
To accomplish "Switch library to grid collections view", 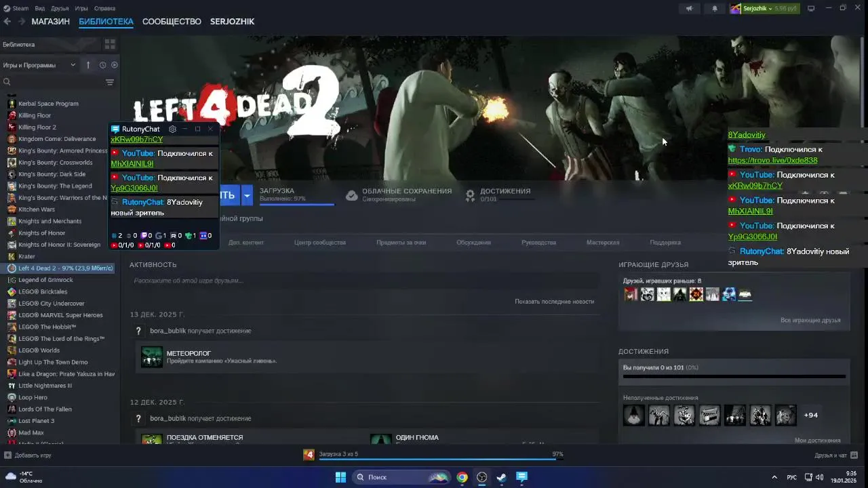I will (110, 44).
